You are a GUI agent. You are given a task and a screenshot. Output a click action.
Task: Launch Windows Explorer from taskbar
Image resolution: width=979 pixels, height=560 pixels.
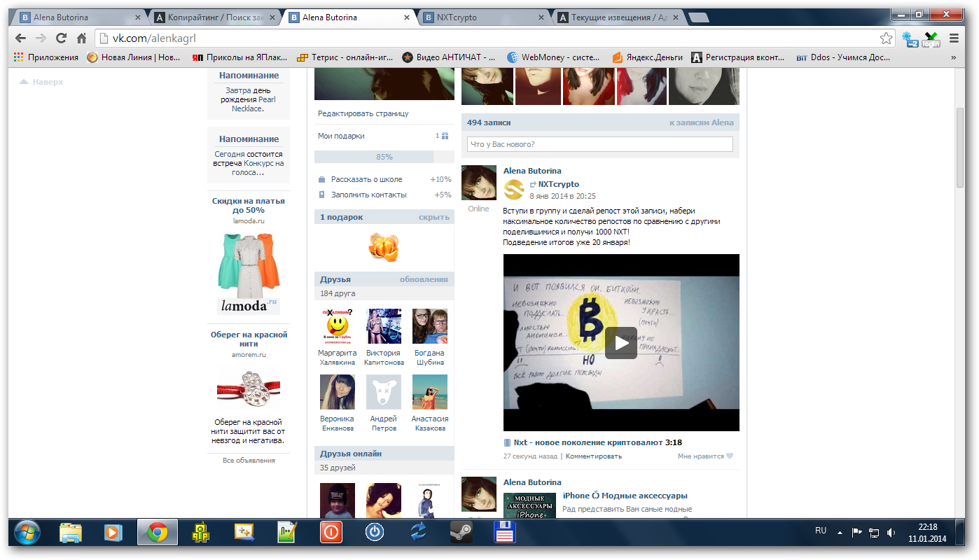71,533
